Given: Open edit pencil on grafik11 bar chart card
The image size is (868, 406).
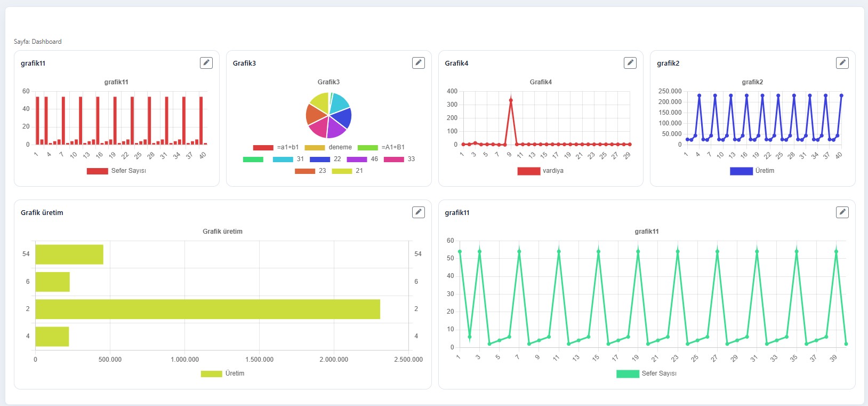Looking at the screenshot, I should (x=206, y=63).
